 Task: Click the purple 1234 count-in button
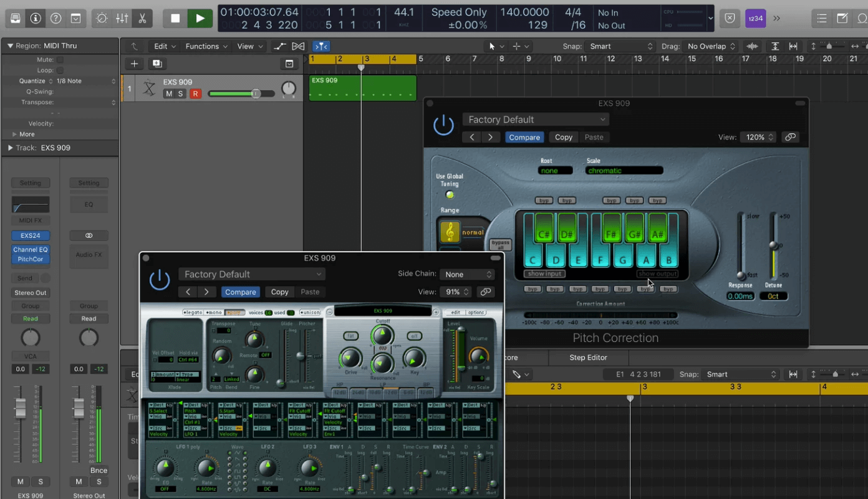(755, 19)
